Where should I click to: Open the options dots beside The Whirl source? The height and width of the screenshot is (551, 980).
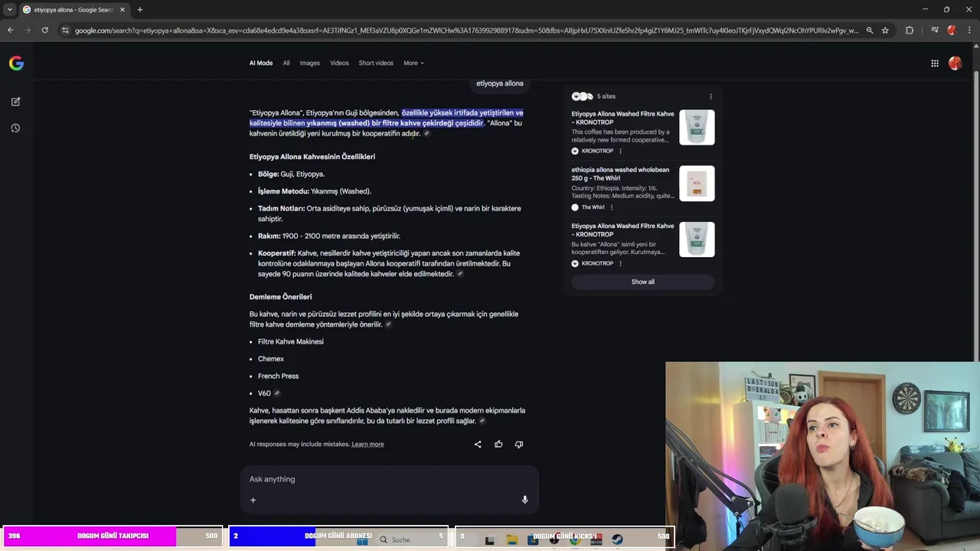click(611, 207)
